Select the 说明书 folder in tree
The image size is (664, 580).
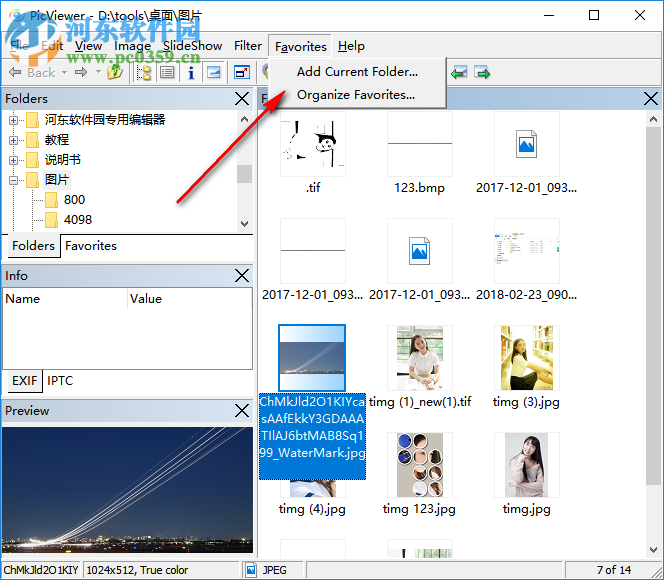(x=63, y=160)
